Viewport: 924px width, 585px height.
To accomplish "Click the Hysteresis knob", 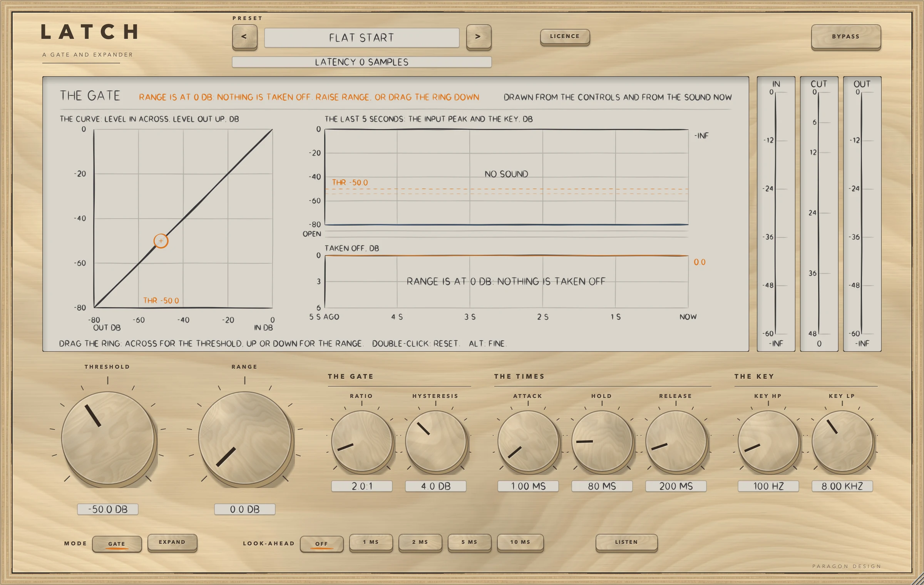I will pos(436,441).
